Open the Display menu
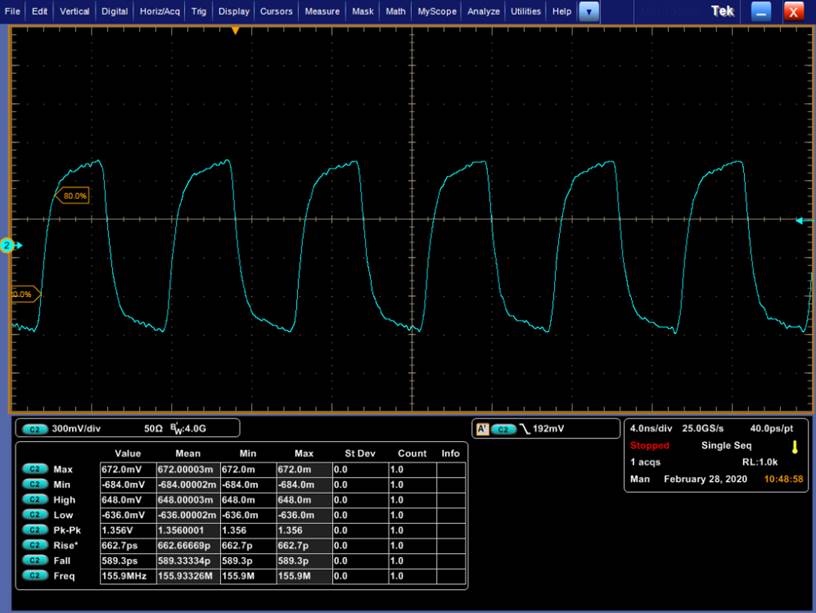The image size is (816, 613). [x=234, y=11]
